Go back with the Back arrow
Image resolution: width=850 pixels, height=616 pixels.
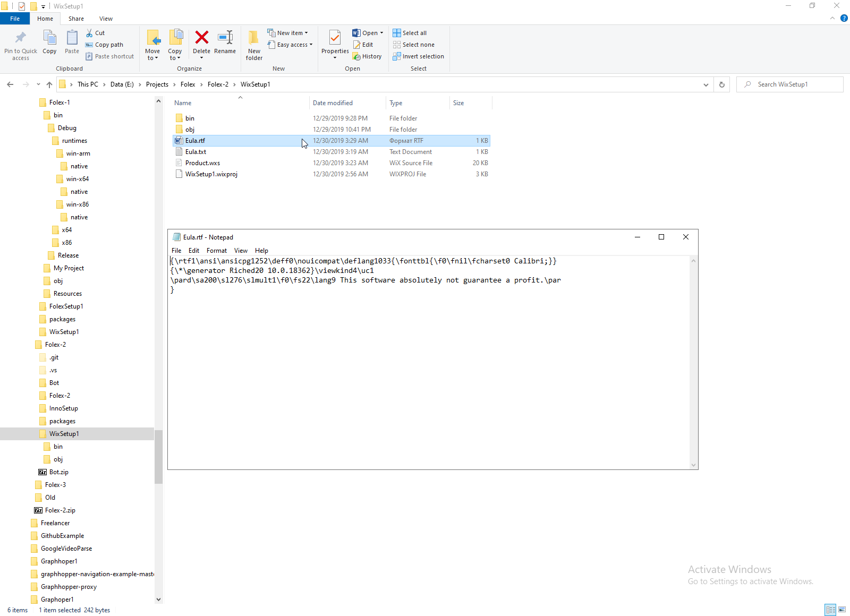[10, 84]
